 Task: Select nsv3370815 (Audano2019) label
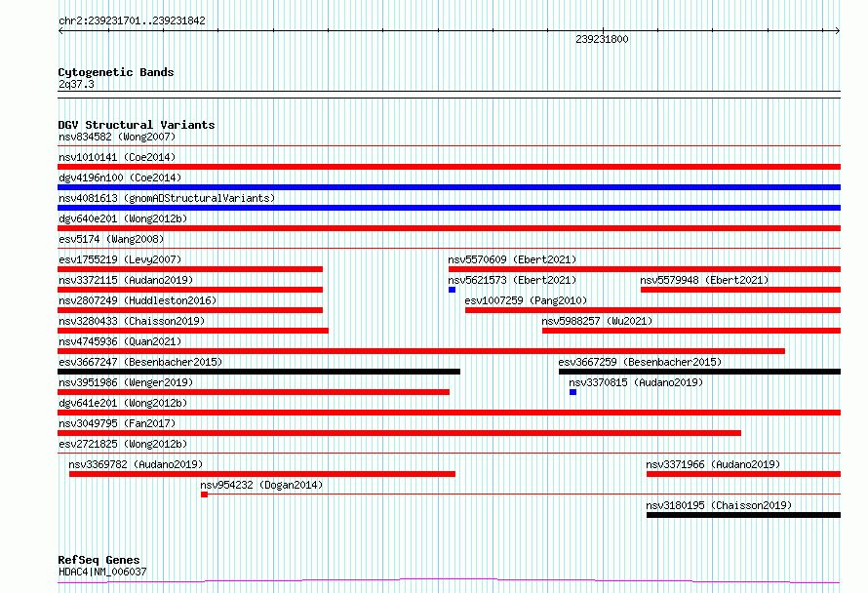tap(636, 382)
